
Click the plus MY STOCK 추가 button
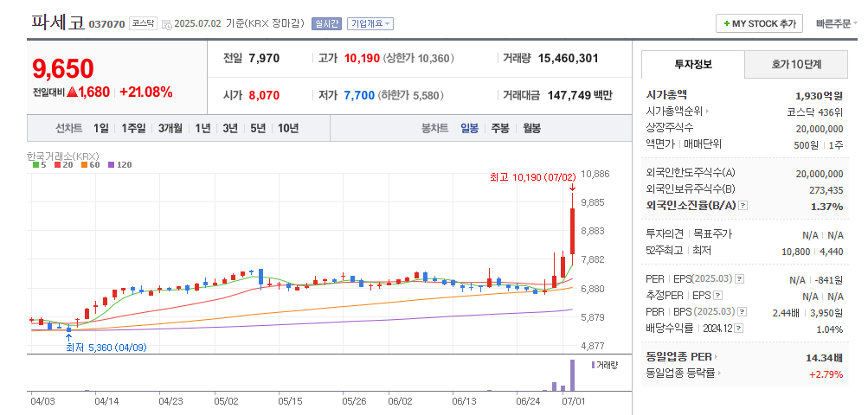(759, 24)
